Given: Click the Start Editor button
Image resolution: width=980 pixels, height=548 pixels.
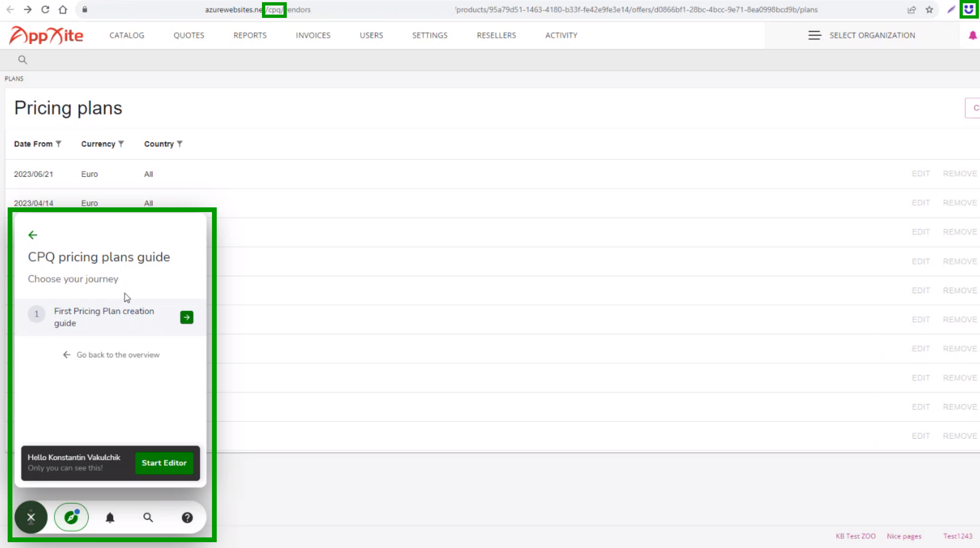Looking at the screenshot, I should coord(164,463).
